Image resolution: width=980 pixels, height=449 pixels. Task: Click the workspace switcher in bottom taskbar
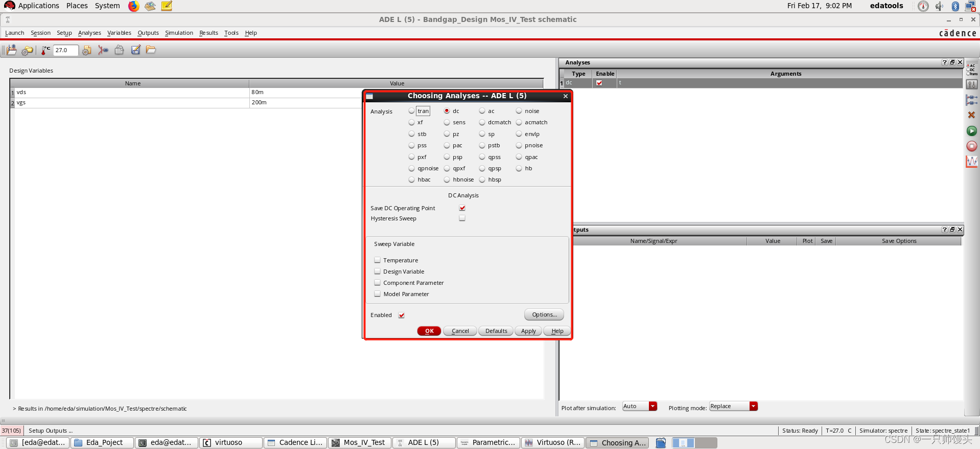coord(694,443)
